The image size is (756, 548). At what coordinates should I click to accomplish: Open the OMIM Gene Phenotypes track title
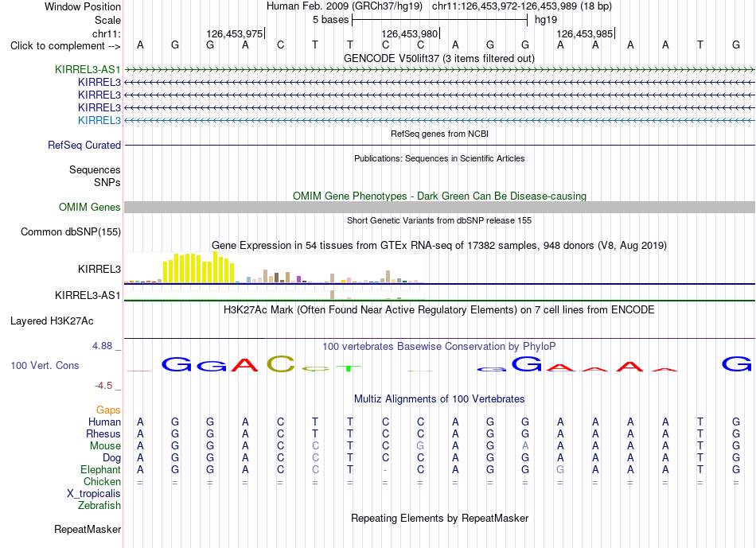[440, 196]
